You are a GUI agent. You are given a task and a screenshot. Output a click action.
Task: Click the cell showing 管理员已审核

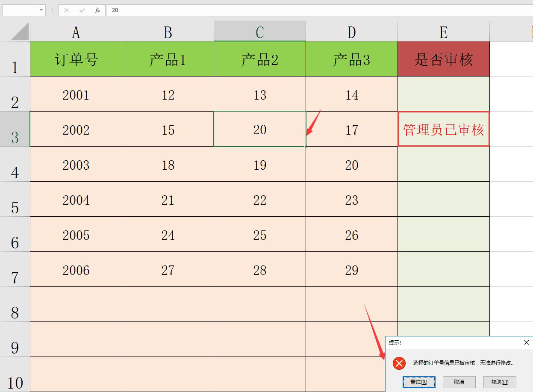443,130
